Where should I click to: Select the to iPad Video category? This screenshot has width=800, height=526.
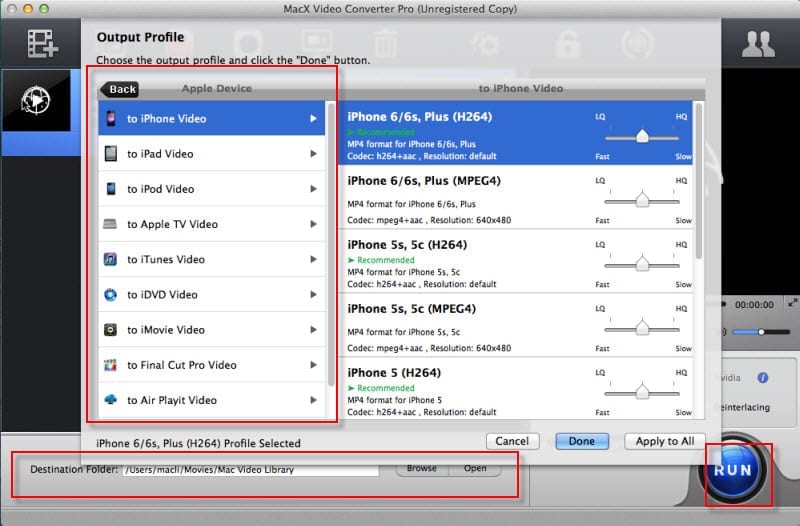[x=212, y=154]
